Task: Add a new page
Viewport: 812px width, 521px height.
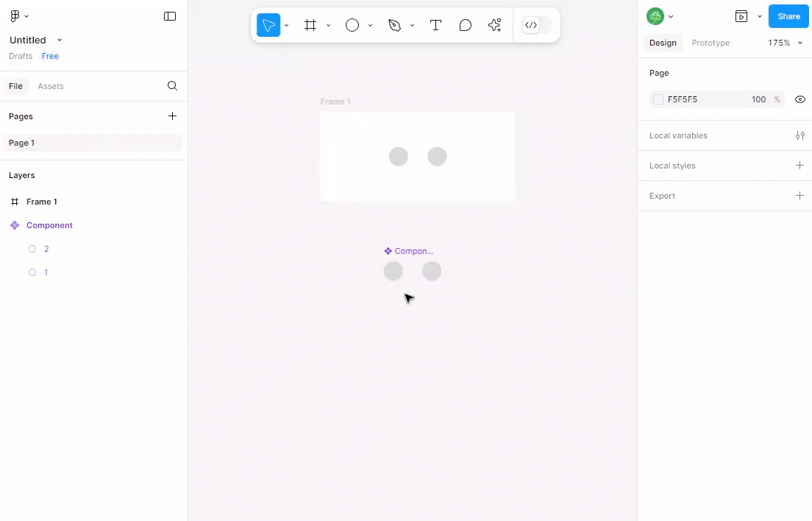Action: click(x=172, y=116)
